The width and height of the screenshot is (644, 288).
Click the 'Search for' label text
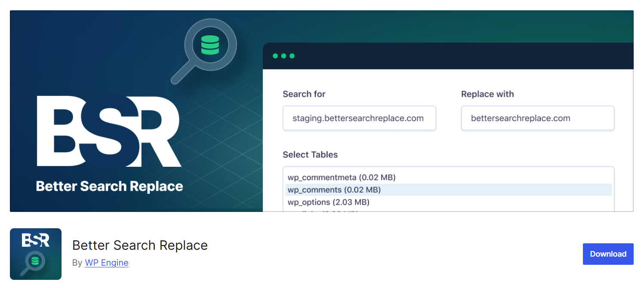click(304, 94)
